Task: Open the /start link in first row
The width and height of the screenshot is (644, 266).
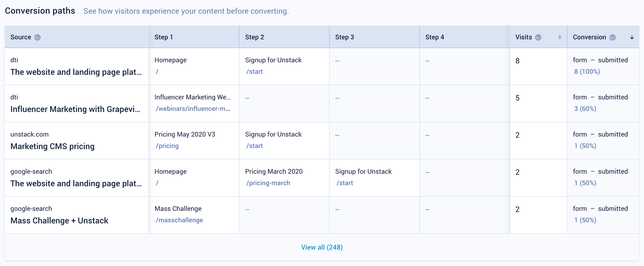Action: (x=254, y=72)
